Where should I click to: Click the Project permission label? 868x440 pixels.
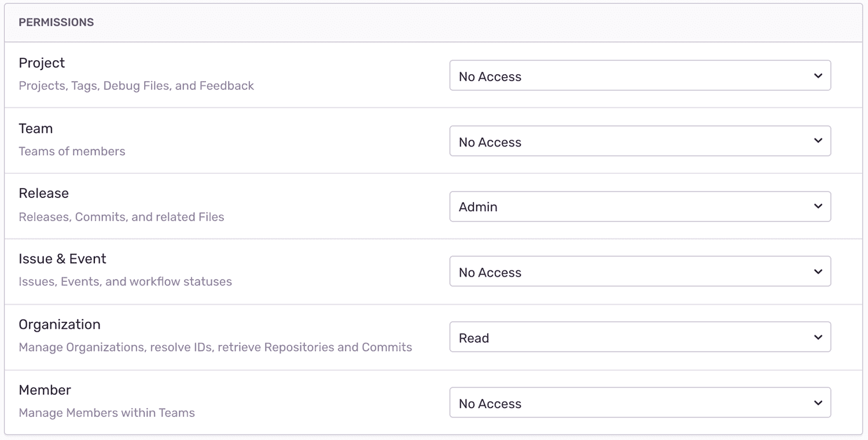coord(42,63)
